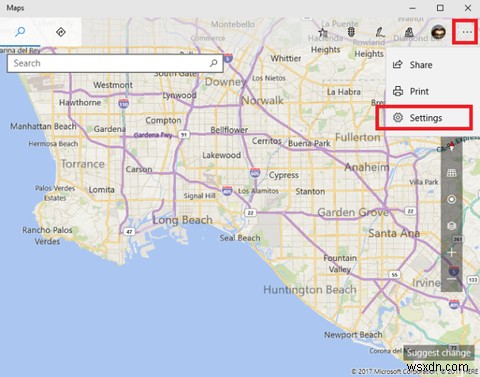
Task: Click the Bellflower map label
Action: click(x=229, y=130)
